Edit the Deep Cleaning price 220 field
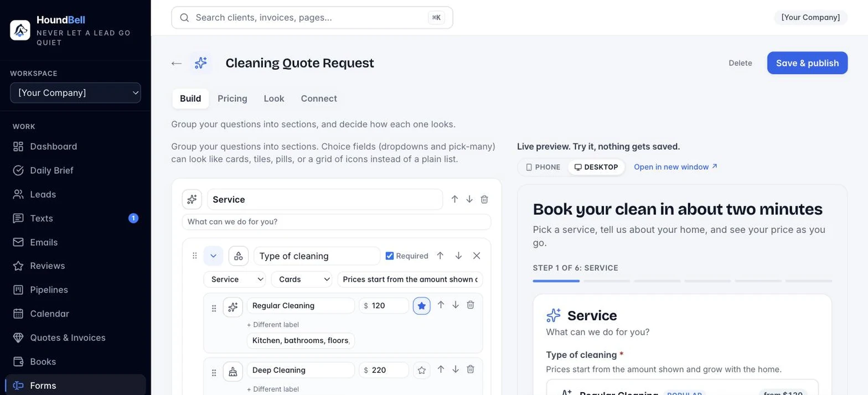Screen dimensions: 868x395 click(x=384, y=370)
